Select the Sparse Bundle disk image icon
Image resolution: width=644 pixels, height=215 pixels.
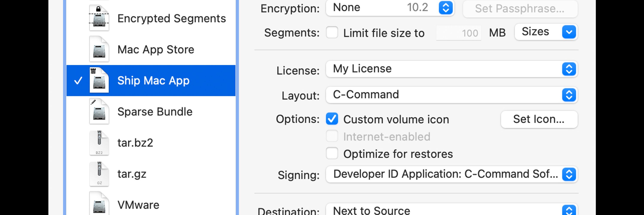click(99, 111)
